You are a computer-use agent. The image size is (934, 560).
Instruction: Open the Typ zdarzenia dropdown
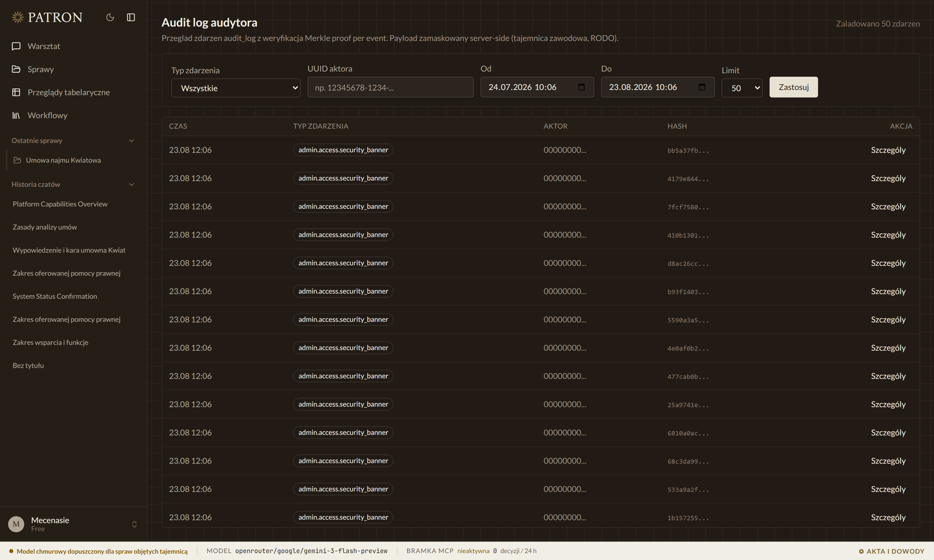(x=236, y=88)
